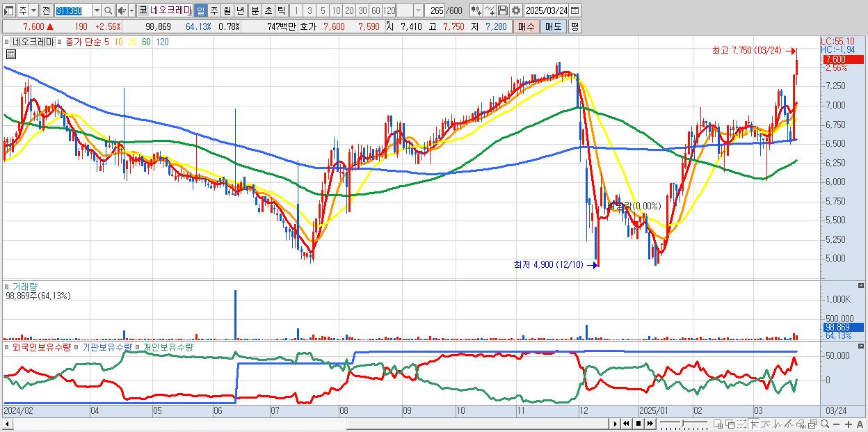Click the panel layout icon at top-left
The height and width of the screenshot is (432, 868).
tap(8, 10)
